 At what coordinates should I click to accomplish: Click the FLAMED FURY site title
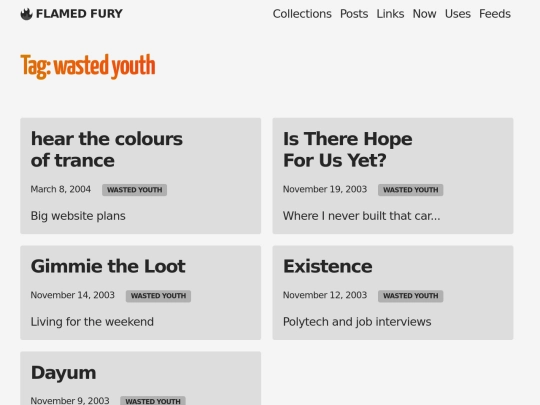tap(80, 14)
